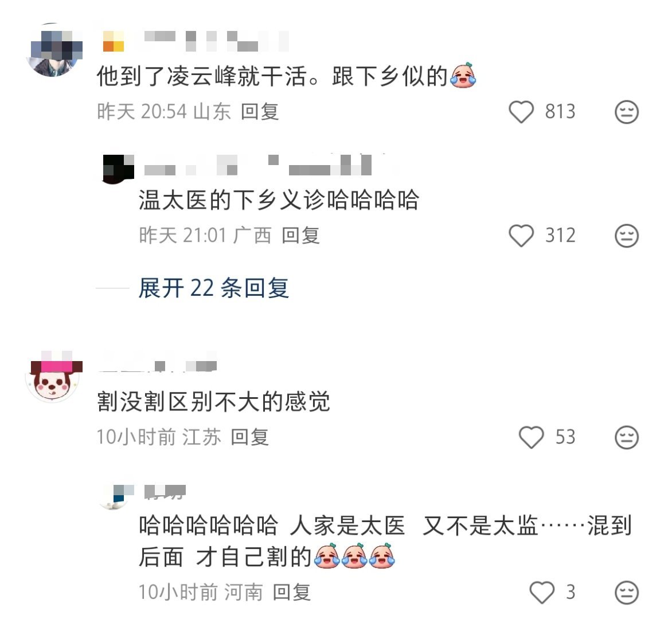
Task: Tap the dislike face on the 广西 reply
Action: point(627,236)
